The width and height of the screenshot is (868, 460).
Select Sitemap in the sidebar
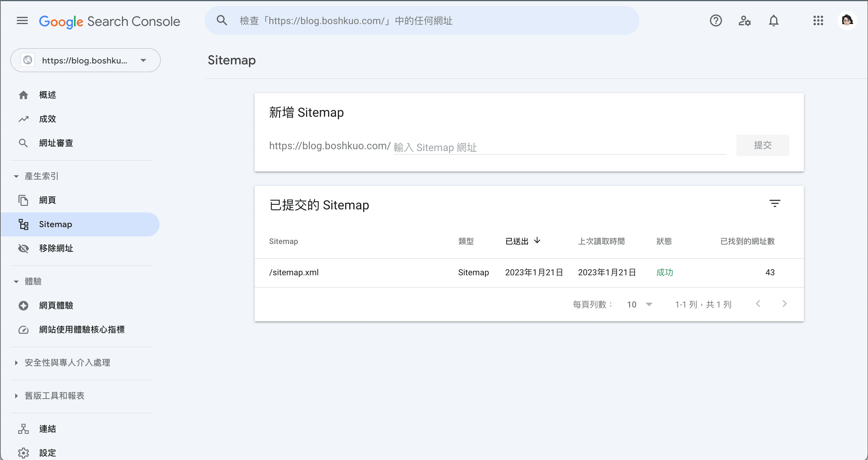(x=80, y=224)
